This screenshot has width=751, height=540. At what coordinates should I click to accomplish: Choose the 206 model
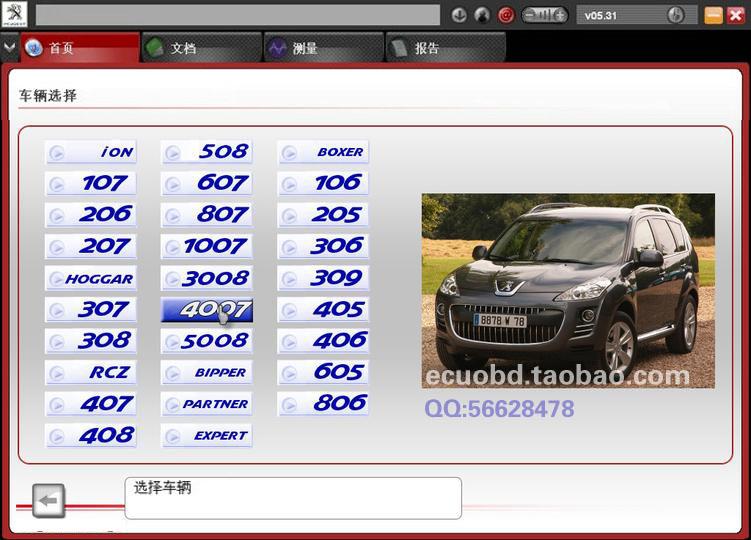coord(91,215)
